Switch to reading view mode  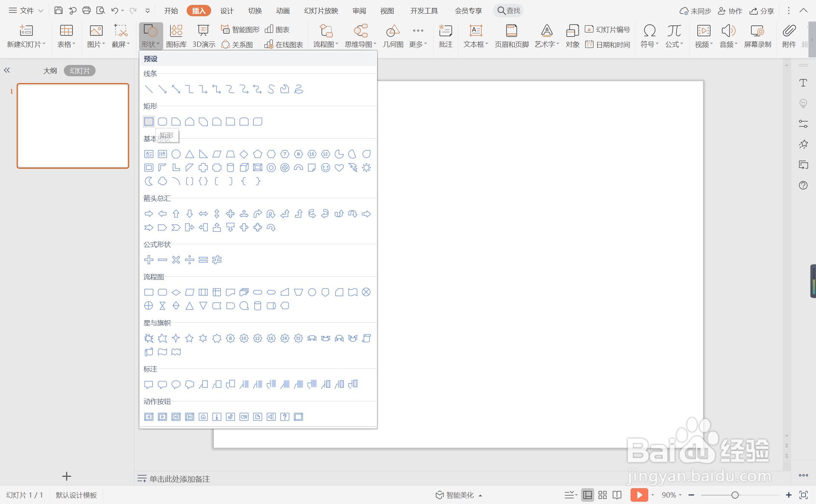pos(617,495)
